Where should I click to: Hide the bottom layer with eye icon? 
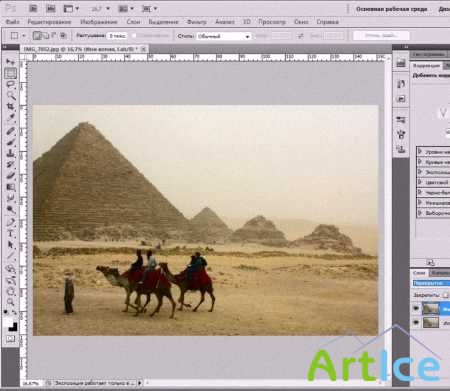point(416,322)
